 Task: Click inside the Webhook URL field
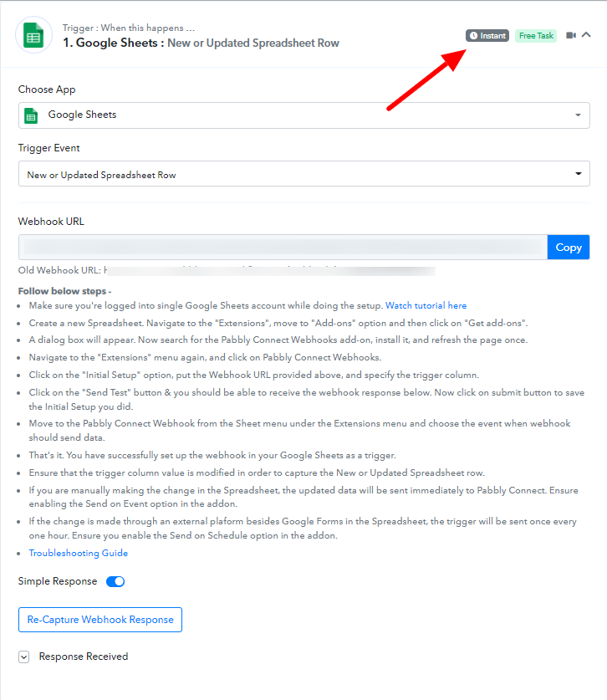(x=283, y=247)
